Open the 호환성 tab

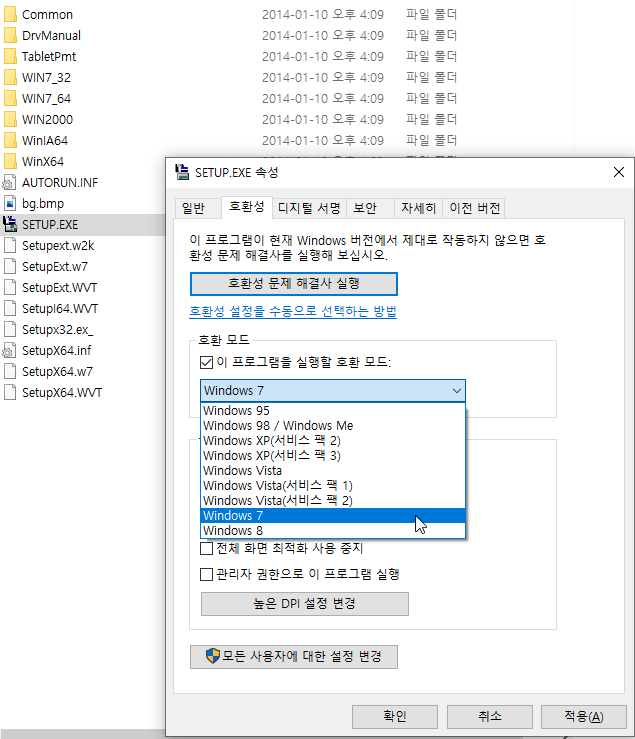pos(247,207)
